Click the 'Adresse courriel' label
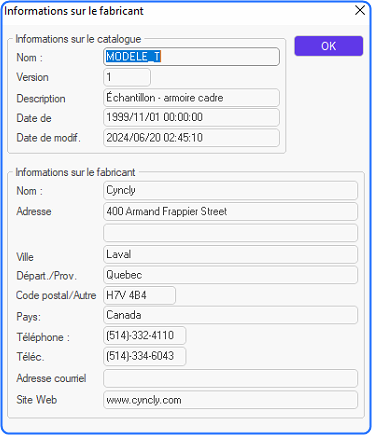The image size is (372, 435). [51, 378]
